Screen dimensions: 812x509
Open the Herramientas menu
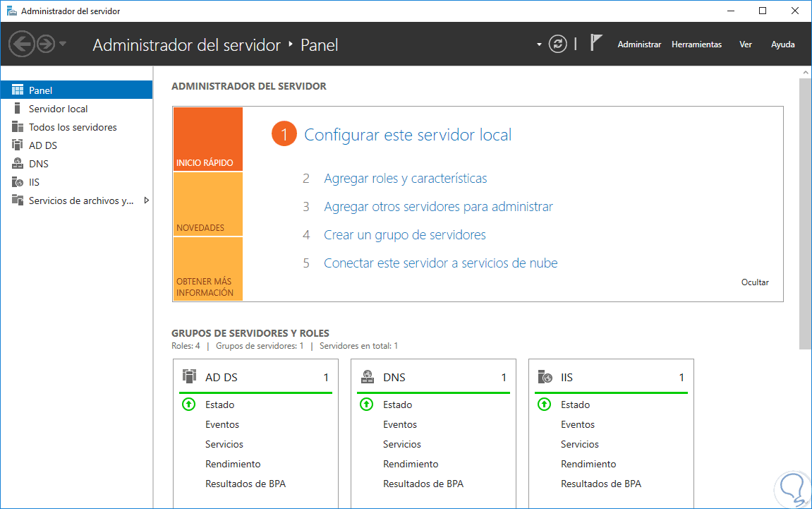[x=696, y=44]
